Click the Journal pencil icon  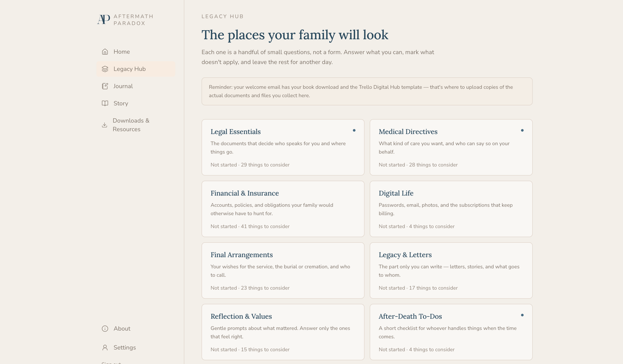pyautogui.click(x=105, y=86)
